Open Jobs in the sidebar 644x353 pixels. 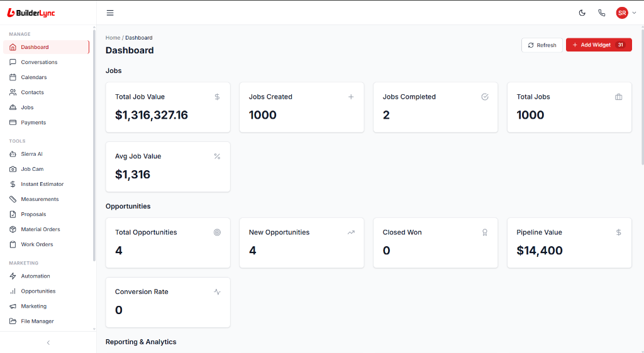click(x=46, y=107)
